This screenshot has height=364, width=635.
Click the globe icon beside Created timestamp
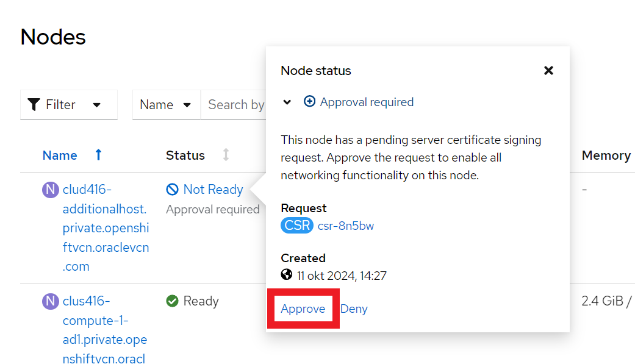point(286,274)
